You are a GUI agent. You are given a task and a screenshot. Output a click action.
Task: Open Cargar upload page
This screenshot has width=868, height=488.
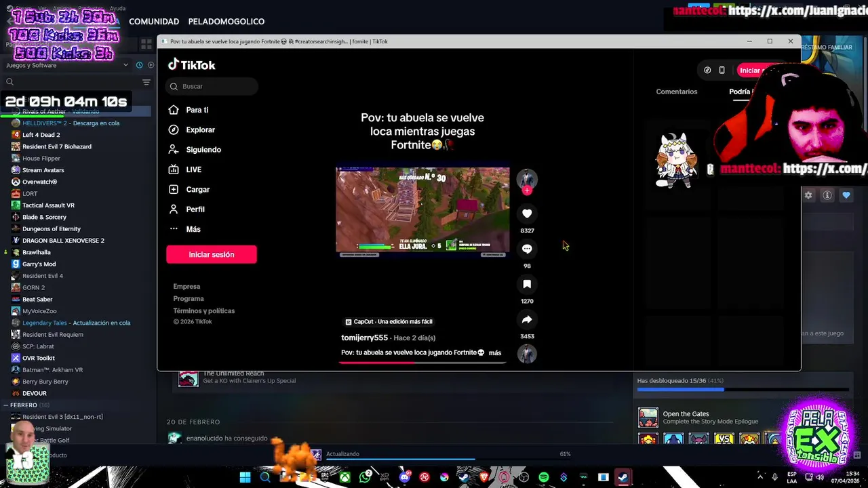click(197, 189)
